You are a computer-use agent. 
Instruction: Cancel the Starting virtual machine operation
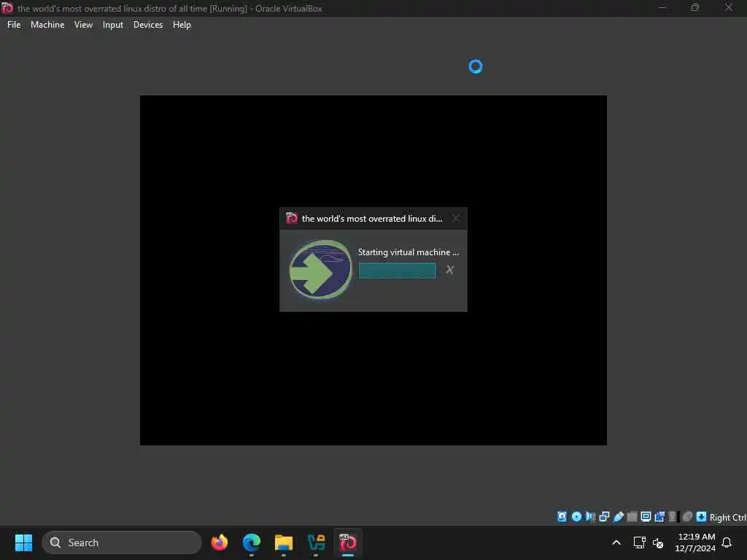pyautogui.click(x=449, y=270)
